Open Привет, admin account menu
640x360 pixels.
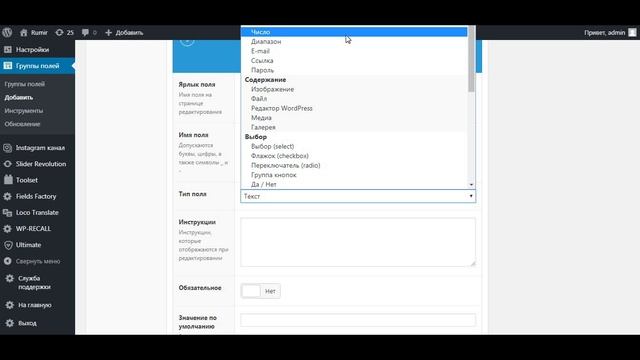click(x=610, y=32)
